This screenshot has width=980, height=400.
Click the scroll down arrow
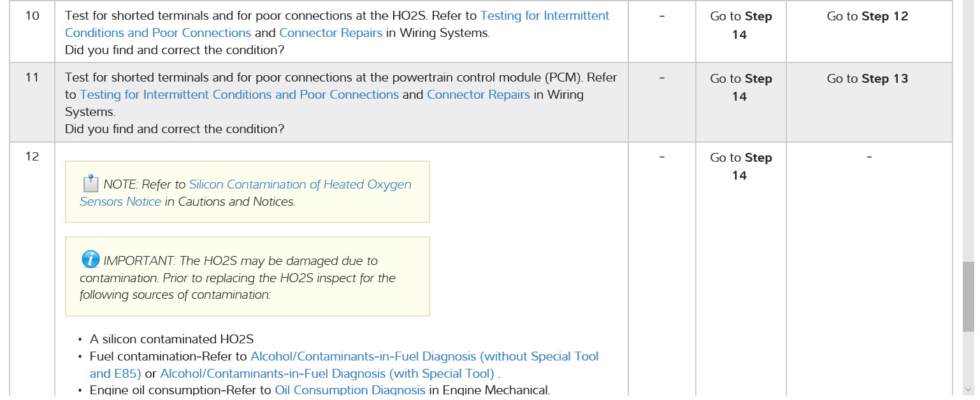coord(968,388)
